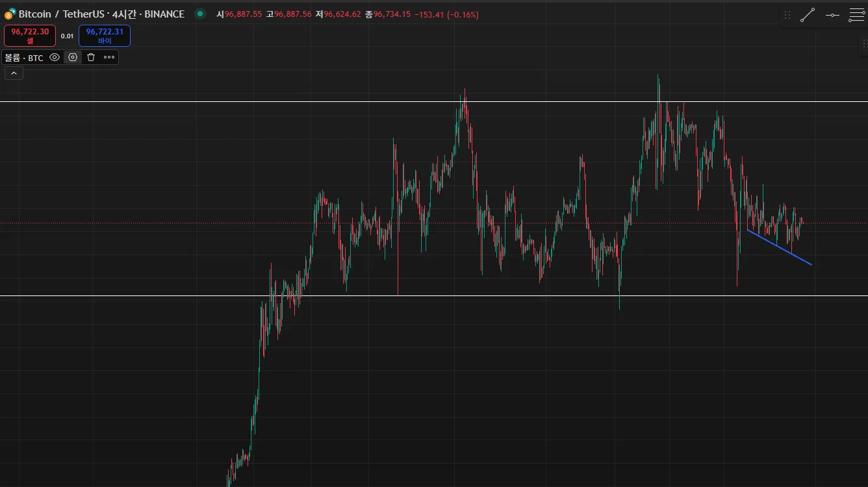Select the lower white horizontal line
Screen dimensions: 868x487
click(434, 296)
